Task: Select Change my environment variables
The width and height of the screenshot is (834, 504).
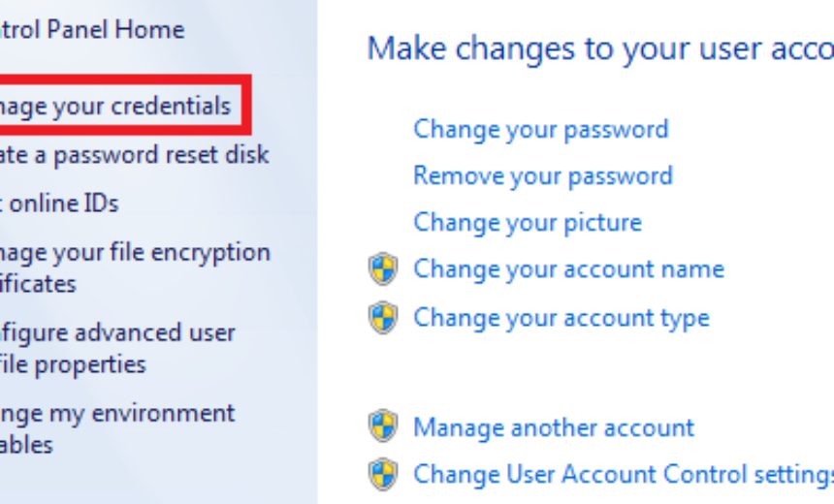Action: click(117, 429)
